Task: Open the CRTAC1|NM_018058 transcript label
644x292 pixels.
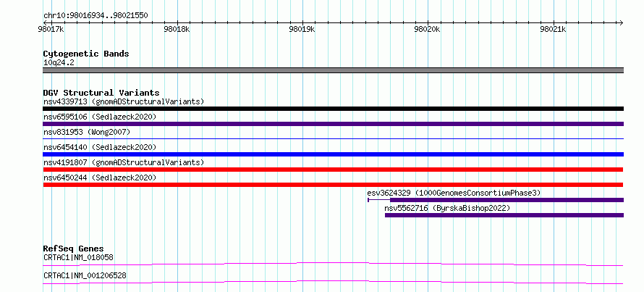Action: [x=78, y=258]
